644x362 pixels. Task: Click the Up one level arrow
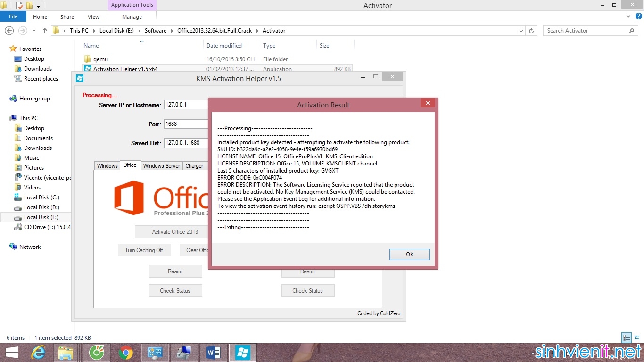[x=45, y=31]
